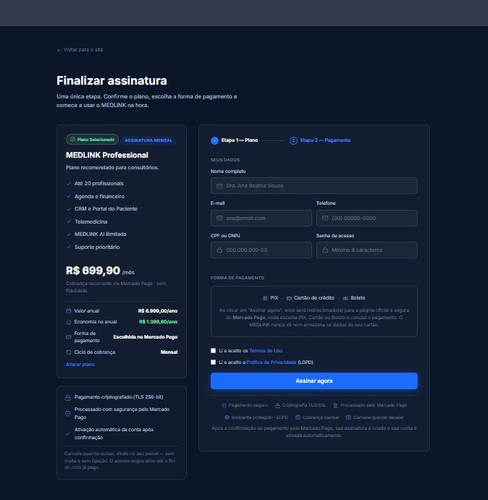488x500 pixels.
Task: Click the 'MEDLINK Professional' plan title
Action: (x=107, y=155)
